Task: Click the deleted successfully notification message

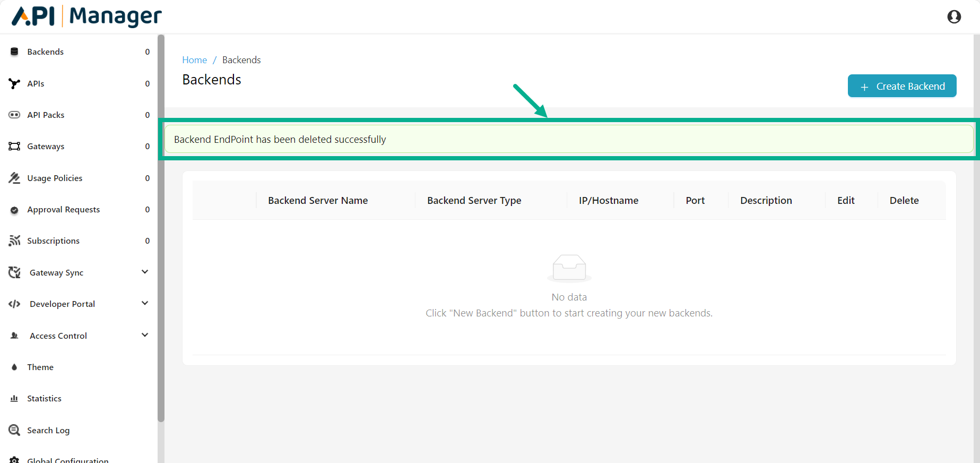Action: 569,139
